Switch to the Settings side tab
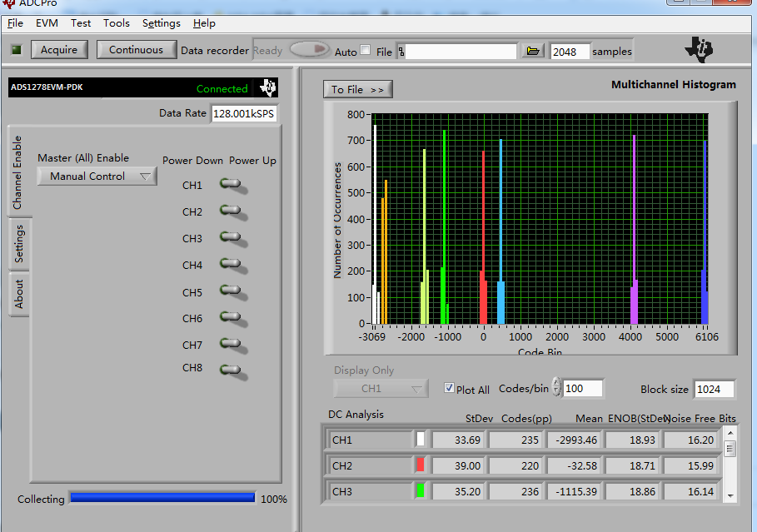This screenshot has width=757, height=532. tap(19, 244)
